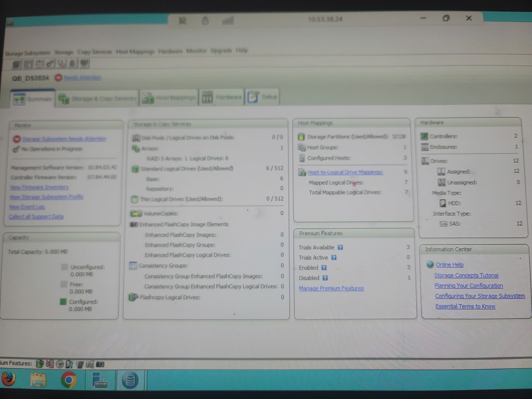Click the Needs Attention link beside QB_DS3524
The width and height of the screenshot is (532, 399).
pyautogui.click(x=83, y=78)
